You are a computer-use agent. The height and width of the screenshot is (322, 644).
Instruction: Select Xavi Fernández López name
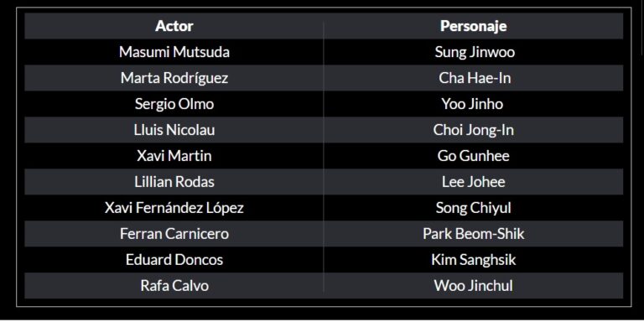[174, 208]
